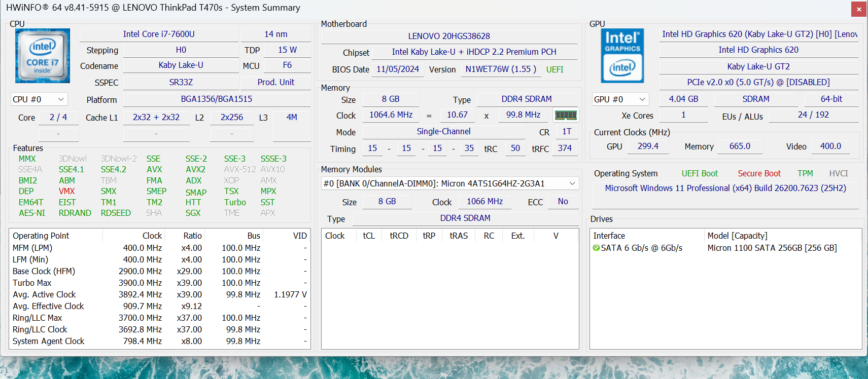Click the 11/05/2024 BIOS date value
Viewport: 868px width, 379px height.
pos(398,69)
